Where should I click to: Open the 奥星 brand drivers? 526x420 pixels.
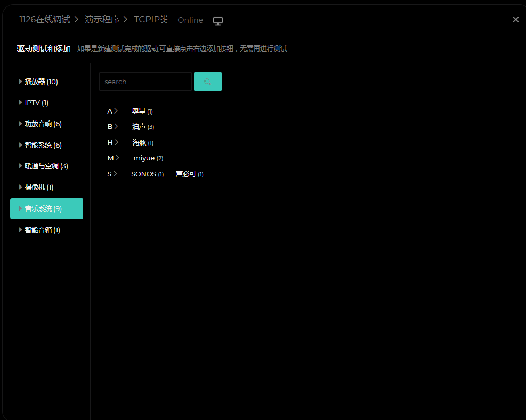pos(139,111)
